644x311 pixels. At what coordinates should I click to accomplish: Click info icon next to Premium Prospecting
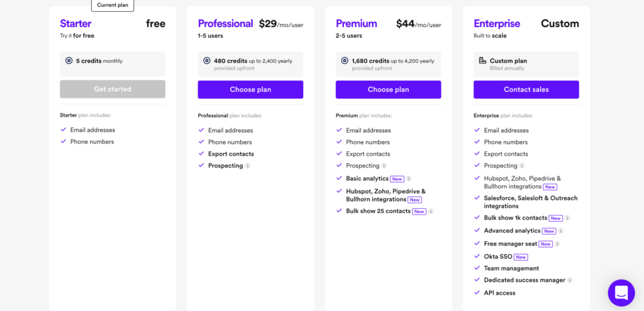pyautogui.click(x=384, y=166)
